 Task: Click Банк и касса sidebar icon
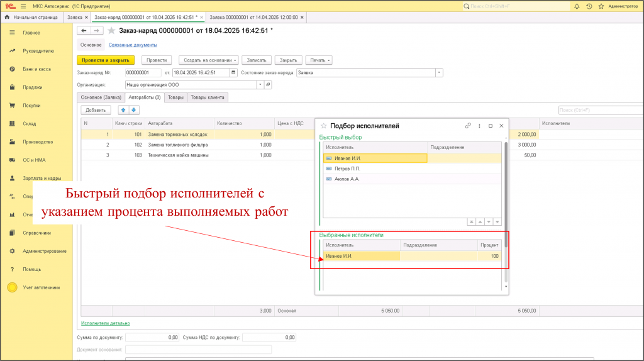13,69
